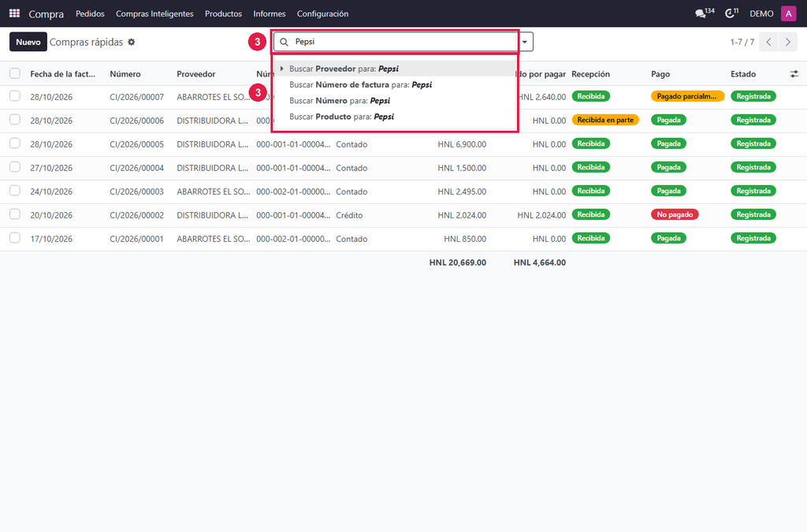Image resolution: width=807 pixels, height=532 pixels.
Task: Select row CI/2026/00001 checkbox
Action: pyautogui.click(x=15, y=238)
